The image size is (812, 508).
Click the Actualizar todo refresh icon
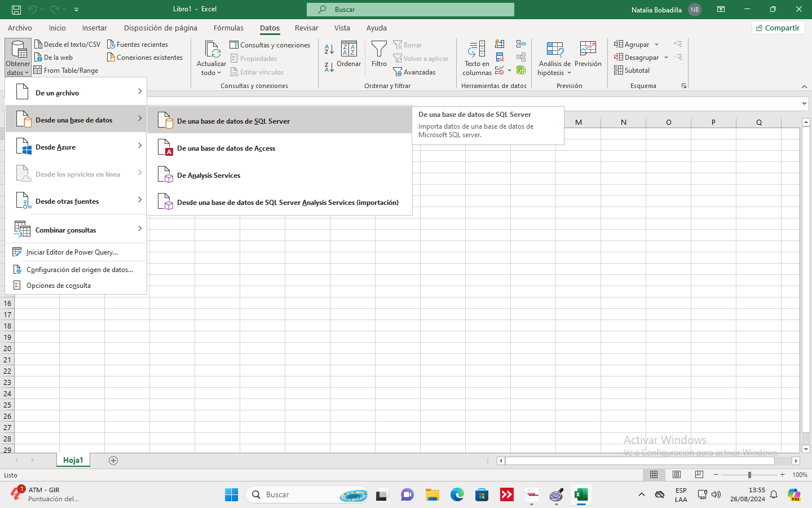click(212, 50)
